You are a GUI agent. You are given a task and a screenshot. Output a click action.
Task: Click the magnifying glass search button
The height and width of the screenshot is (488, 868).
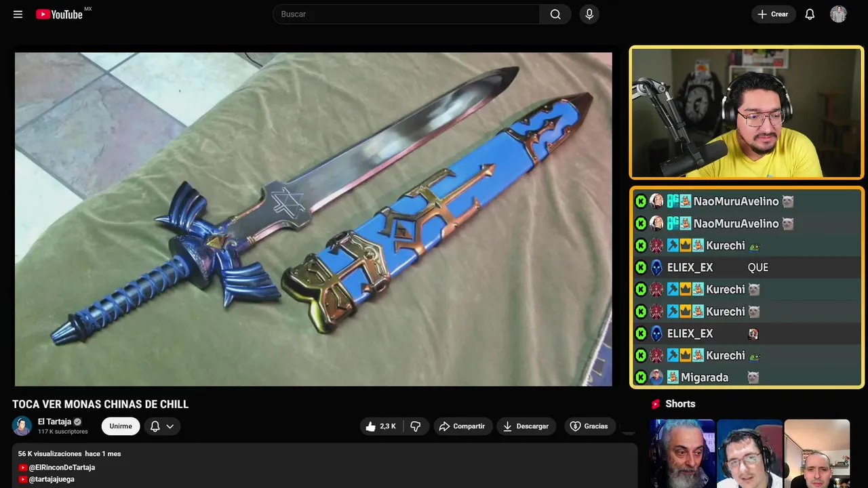(x=555, y=14)
